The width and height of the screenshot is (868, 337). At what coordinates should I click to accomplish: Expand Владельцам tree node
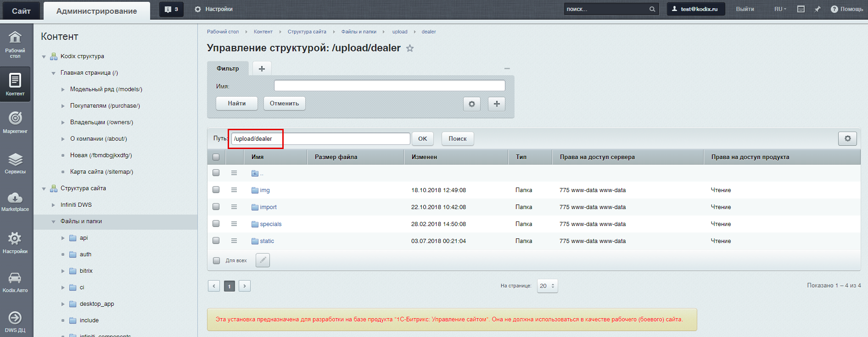pyautogui.click(x=63, y=122)
